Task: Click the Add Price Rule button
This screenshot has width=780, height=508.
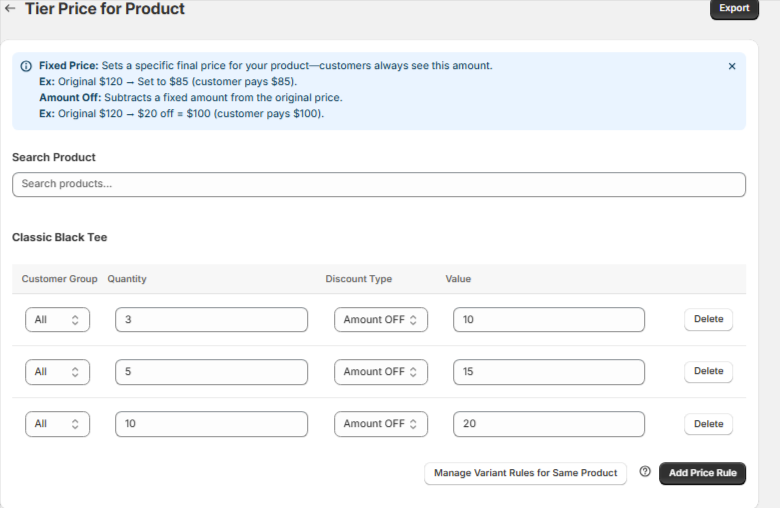Action: tap(702, 473)
